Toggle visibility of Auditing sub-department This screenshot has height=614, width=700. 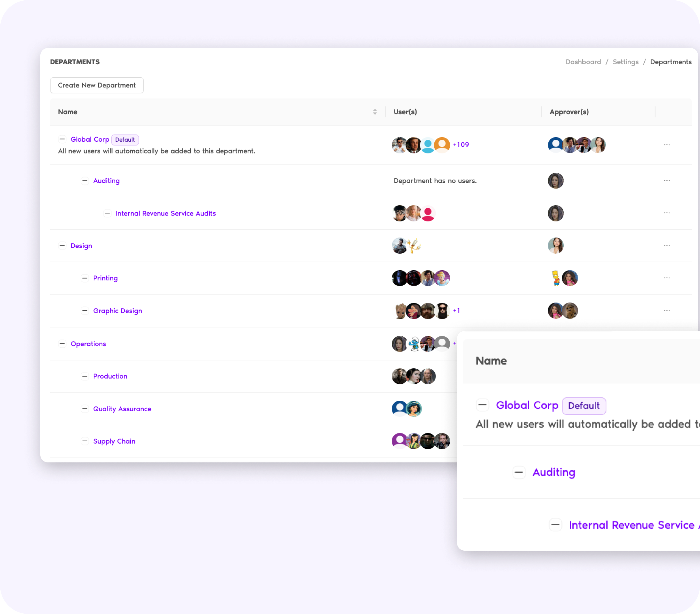pos(84,180)
